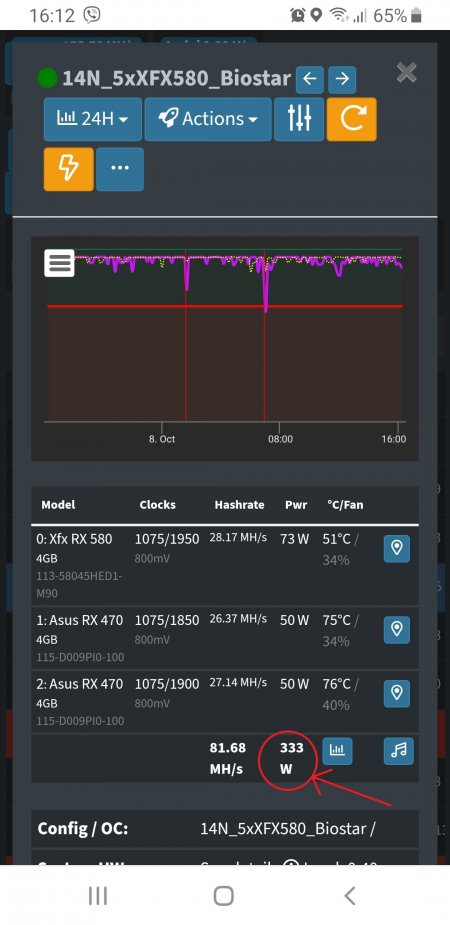Click the 1075/1850 clocks value
Image resolution: width=450 pixels, height=925 pixels.
click(167, 621)
